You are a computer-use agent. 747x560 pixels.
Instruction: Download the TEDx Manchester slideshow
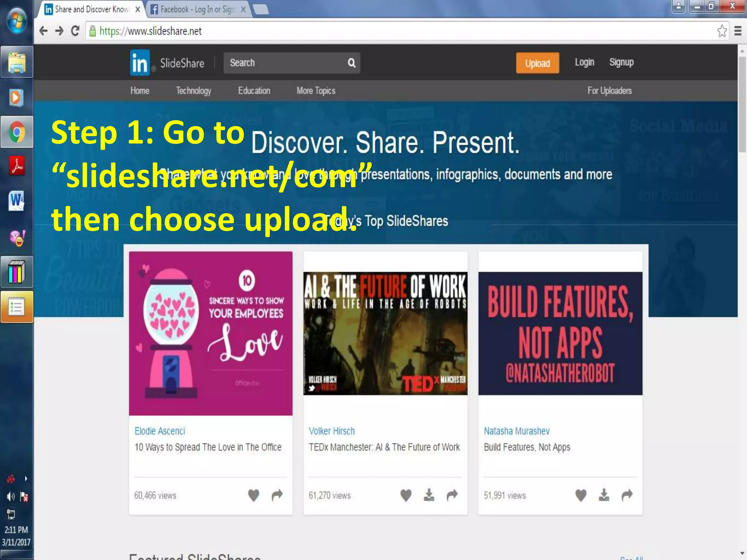click(x=429, y=495)
